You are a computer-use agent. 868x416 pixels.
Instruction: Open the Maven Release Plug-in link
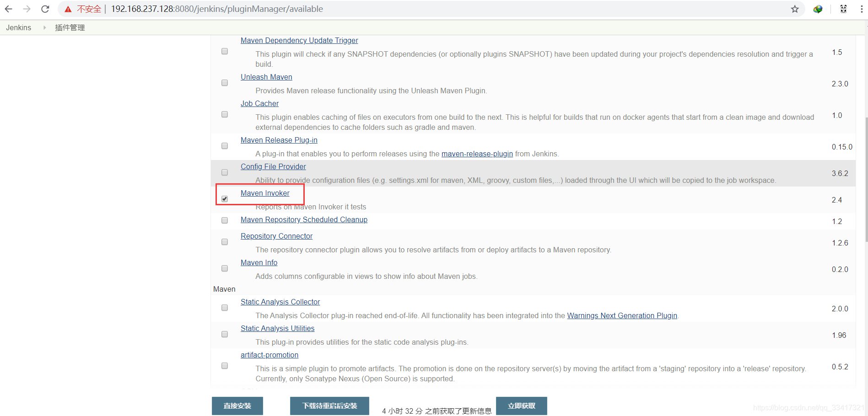pyautogui.click(x=279, y=140)
